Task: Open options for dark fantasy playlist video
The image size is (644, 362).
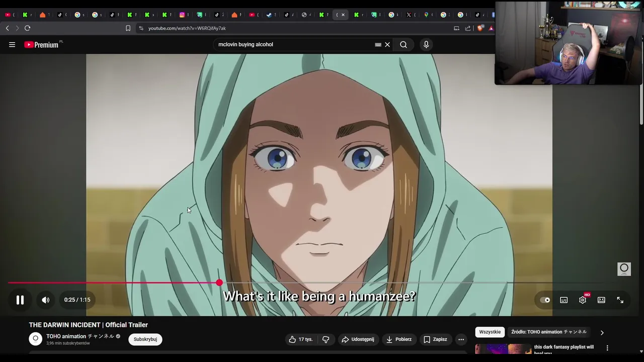Action: (607, 348)
